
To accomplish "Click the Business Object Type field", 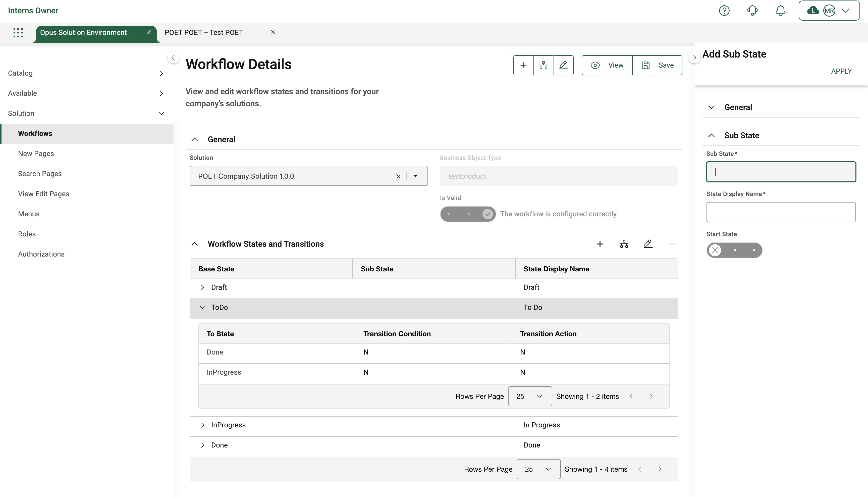I will (x=559, y=176).
